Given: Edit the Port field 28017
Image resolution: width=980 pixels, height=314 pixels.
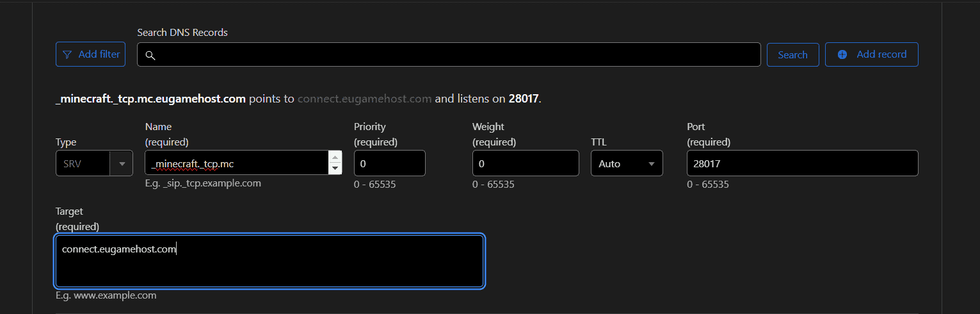Looking at the screenshot, I should pos(803,163).
